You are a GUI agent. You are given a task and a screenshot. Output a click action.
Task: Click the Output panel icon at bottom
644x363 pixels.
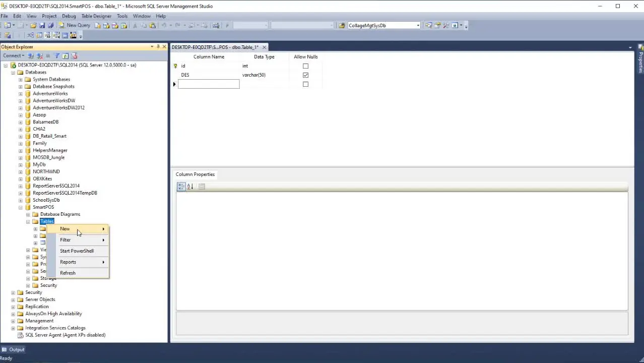coord(5,349)
